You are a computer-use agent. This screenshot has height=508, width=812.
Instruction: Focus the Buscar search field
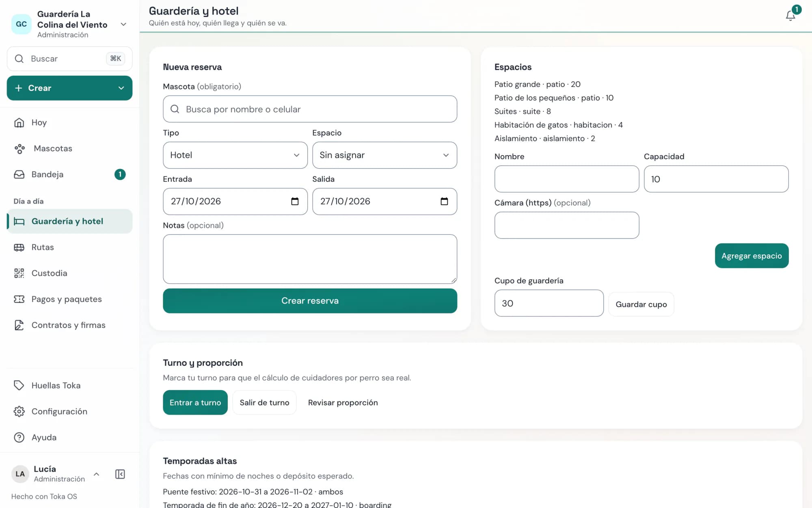(69, 59)
